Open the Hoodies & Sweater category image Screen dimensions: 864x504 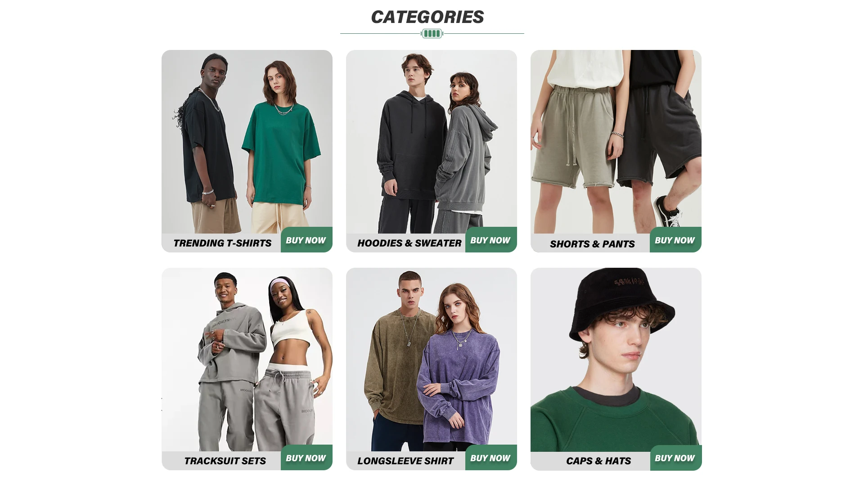[432, 141]
